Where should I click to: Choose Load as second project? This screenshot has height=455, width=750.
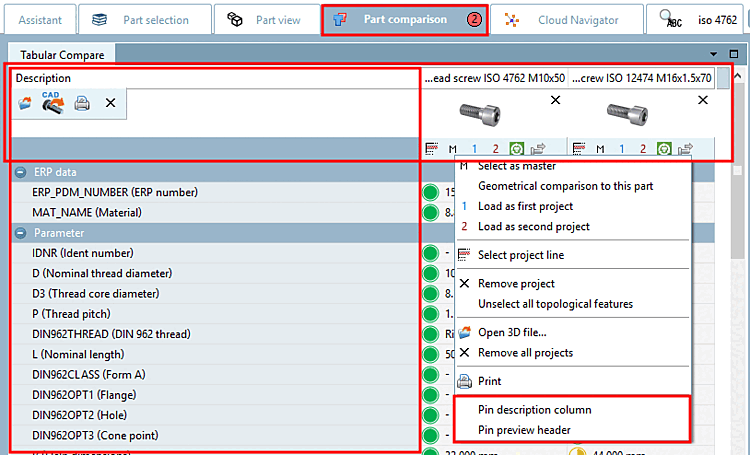click(534, 226)
